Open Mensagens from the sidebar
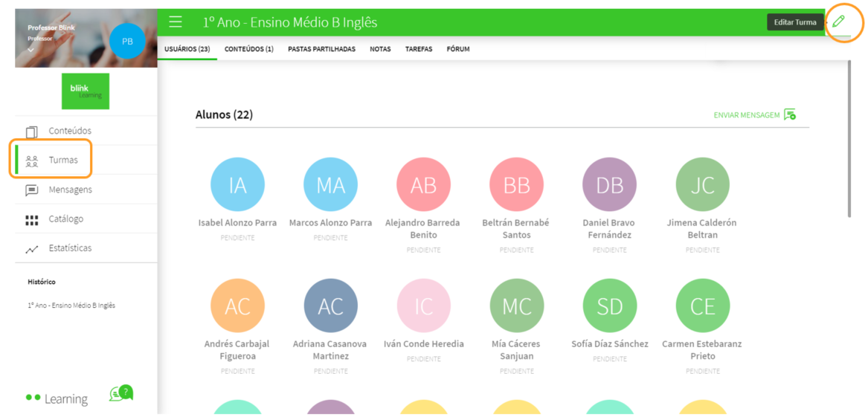868x417 pixels. tap(70, 190)
